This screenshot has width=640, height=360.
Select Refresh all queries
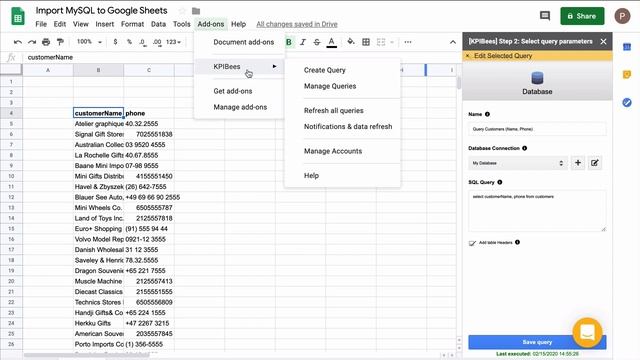[333, 111]
